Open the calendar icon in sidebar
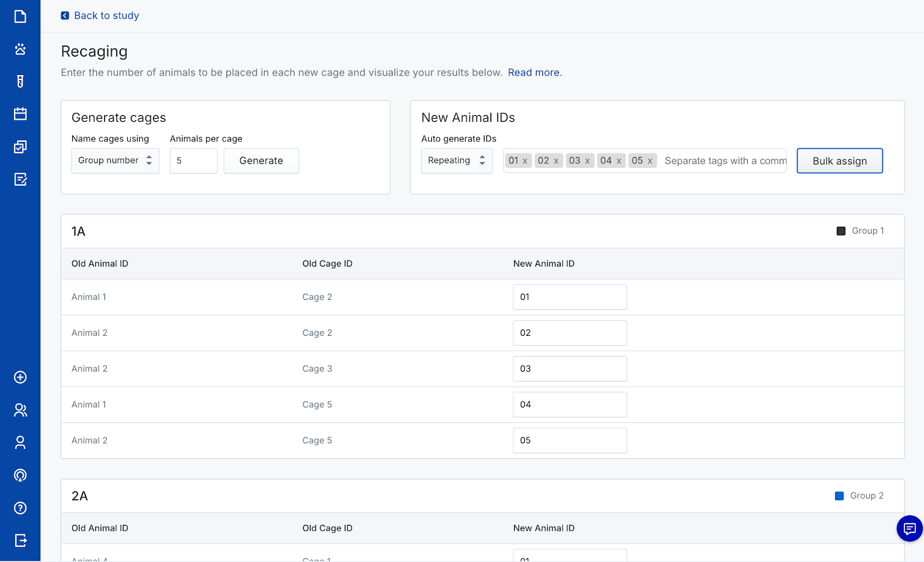This screenshot has height=562, width=924. [x=20, y=114]
